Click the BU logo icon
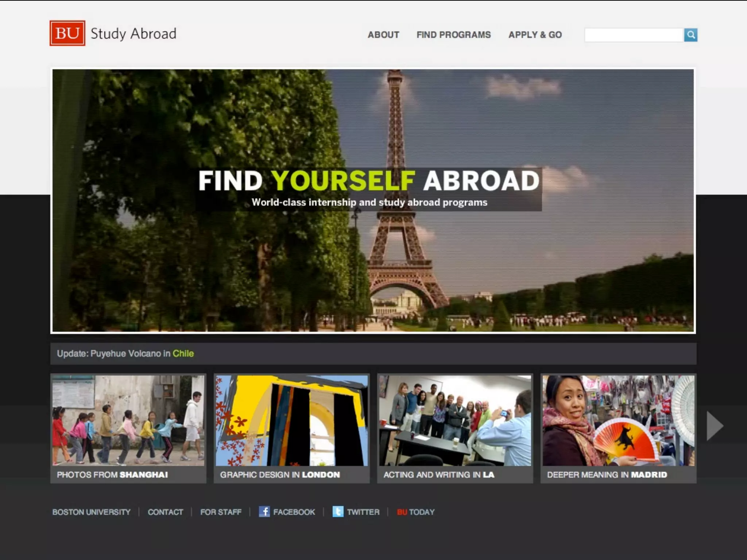The height and width of the screenshot is (560, 747). (x=67, y=33)
